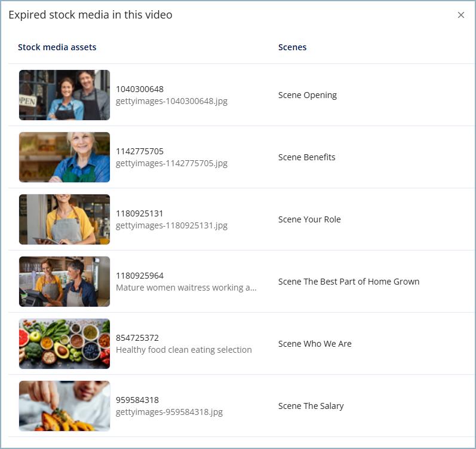Go to Scene Benefits
The height and width of the screenshot is (449, 476).
tap(306, 157)
